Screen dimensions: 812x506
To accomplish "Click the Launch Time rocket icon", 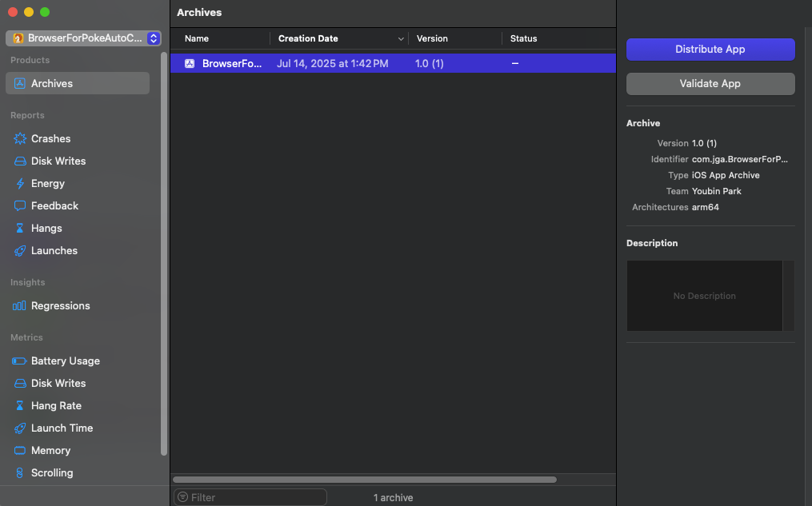I will pos(20,428).
